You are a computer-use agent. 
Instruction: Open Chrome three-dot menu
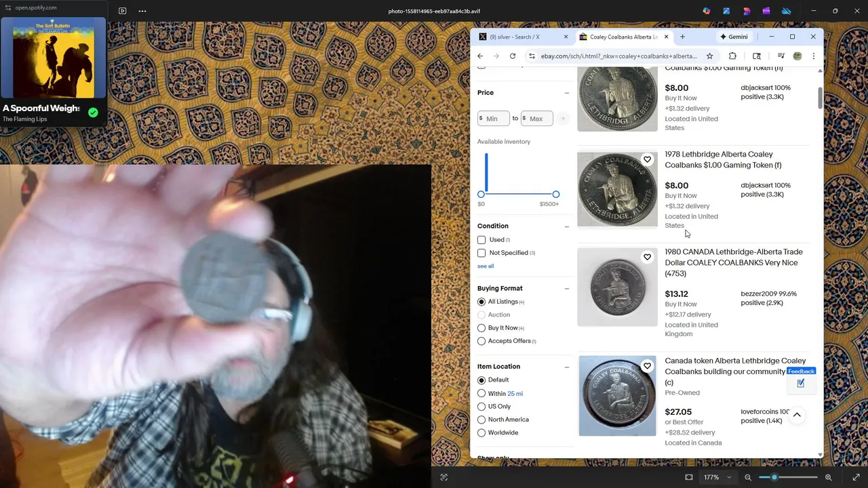point(814,56)
